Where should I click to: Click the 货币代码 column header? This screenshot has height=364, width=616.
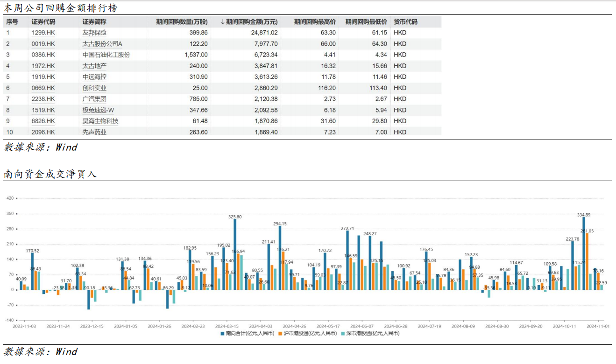pyautogui.click(x=405, y=22)
